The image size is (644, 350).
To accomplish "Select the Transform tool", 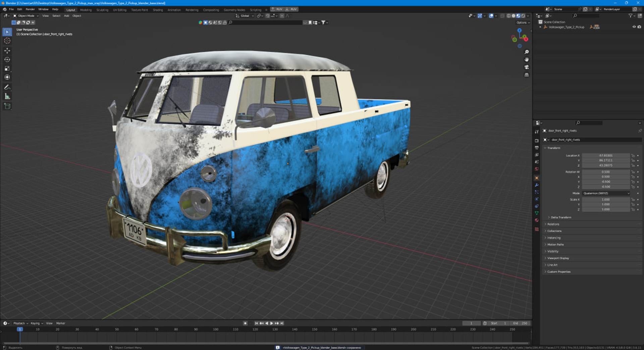I will coord(7,77).
